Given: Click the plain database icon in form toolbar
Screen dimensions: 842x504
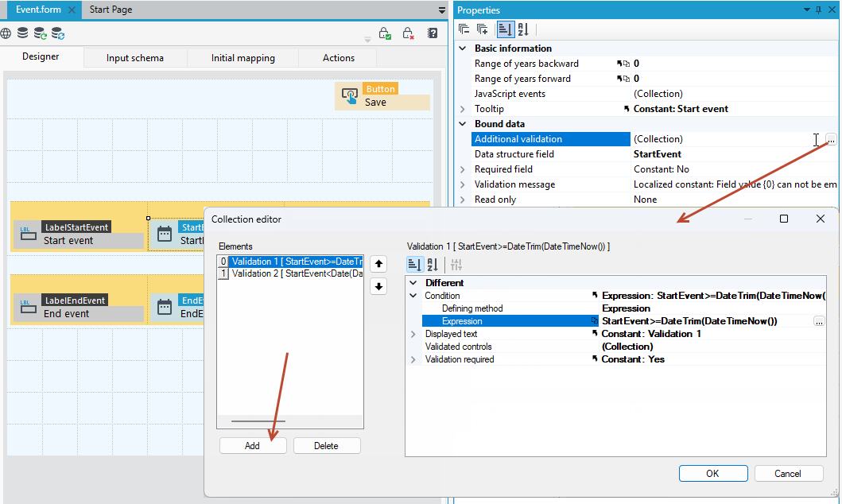Looking at the screenshot, I should pyautogui.click(x=22, y=33).
